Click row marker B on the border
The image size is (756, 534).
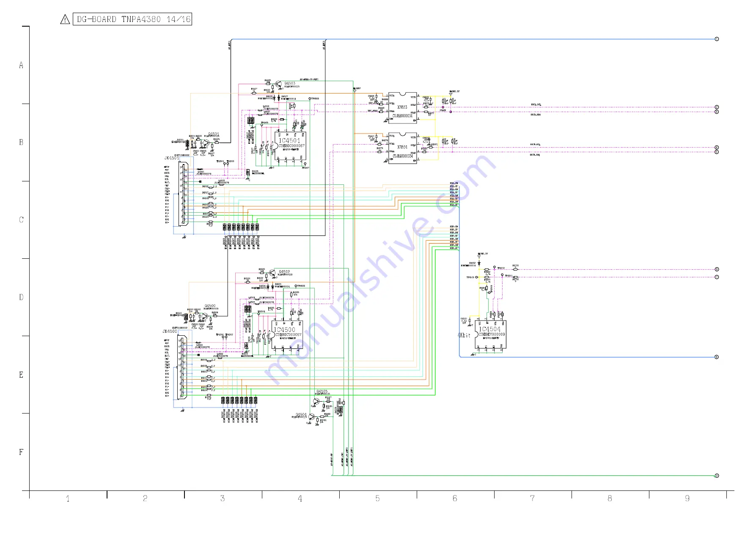21,142
